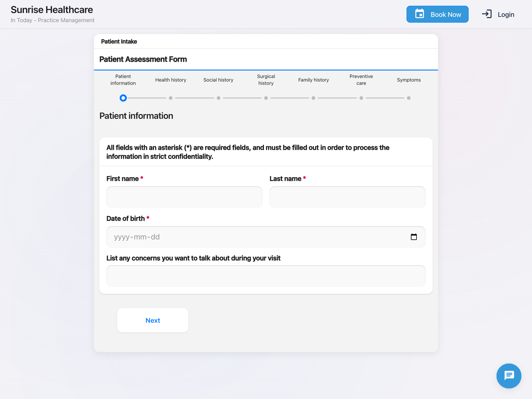Click the Patient Intake header text
The height and width of the screenshot is (399, 532).
pos(119,41)
